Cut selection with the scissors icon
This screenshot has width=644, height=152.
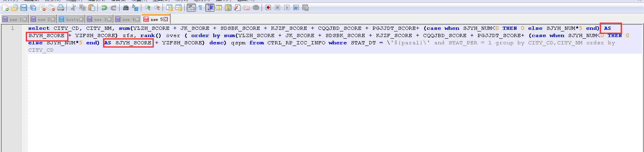tap(73, 8)
